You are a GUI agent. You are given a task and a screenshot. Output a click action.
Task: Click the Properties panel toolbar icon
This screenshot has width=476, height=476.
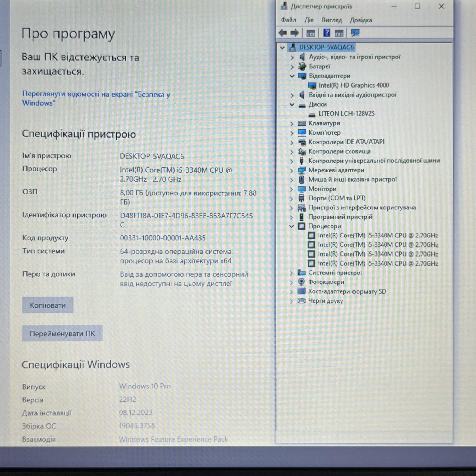coord(339,33)
